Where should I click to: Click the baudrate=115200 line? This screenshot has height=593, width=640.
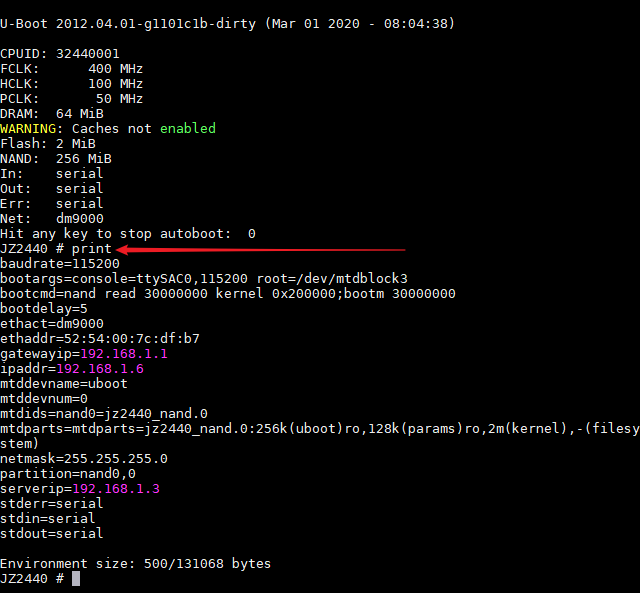[x=60, y=264]
